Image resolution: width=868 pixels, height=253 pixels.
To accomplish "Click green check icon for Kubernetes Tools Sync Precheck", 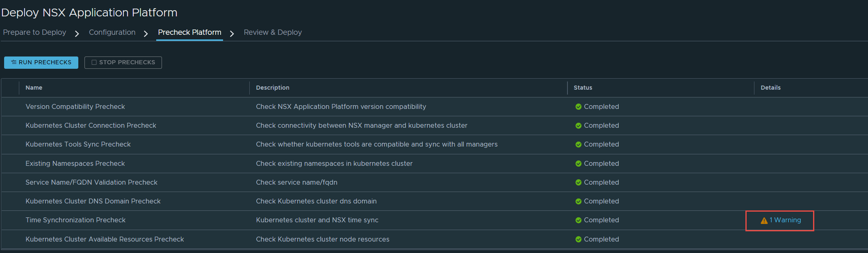I will tap(578, 145).
